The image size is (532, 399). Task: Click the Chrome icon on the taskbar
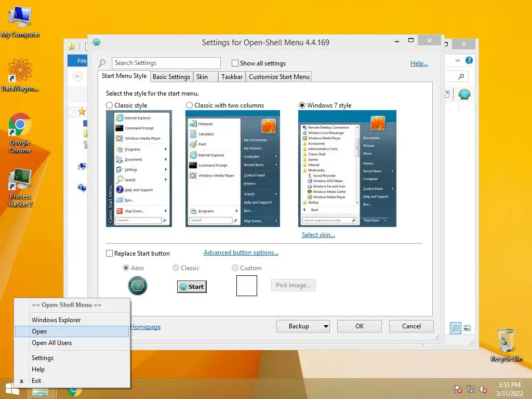[74, 392]
